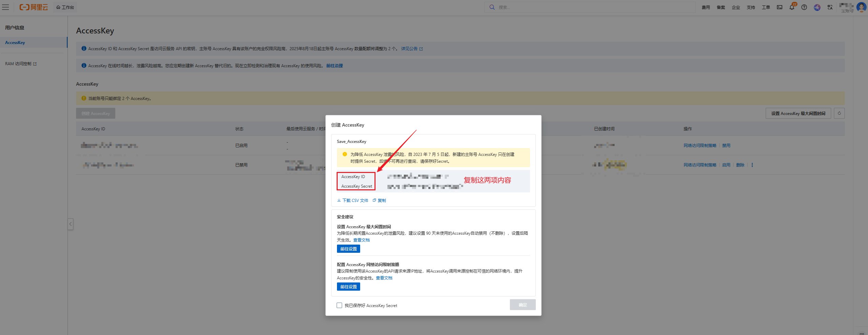
Task: Open the three-dot more actions menu
Action: click(x=752, y=165)
